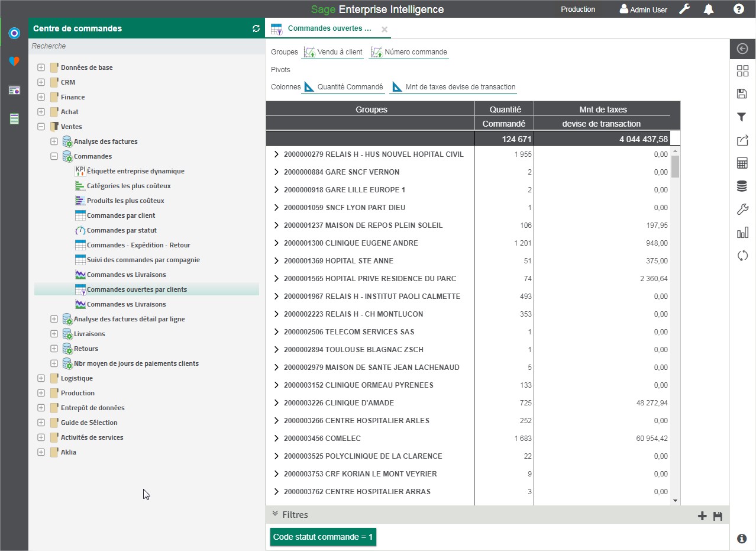Focus the Recherche search field

click(147, 46)
